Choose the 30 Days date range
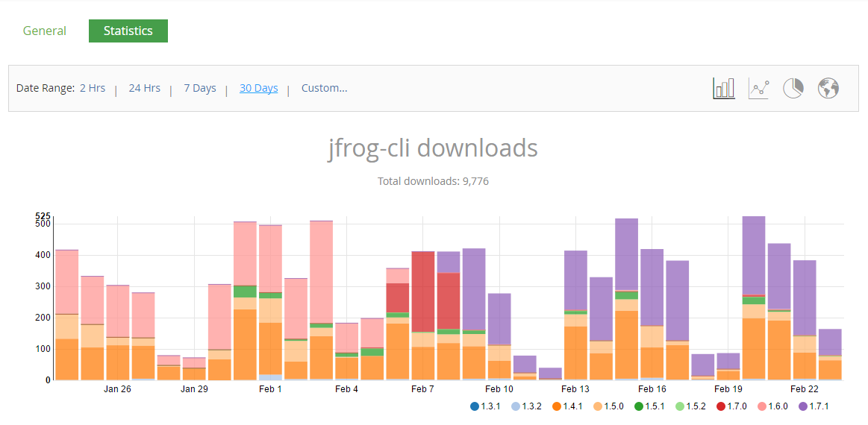868x425 pixels. pyautogui.click(x=258, y=88)
